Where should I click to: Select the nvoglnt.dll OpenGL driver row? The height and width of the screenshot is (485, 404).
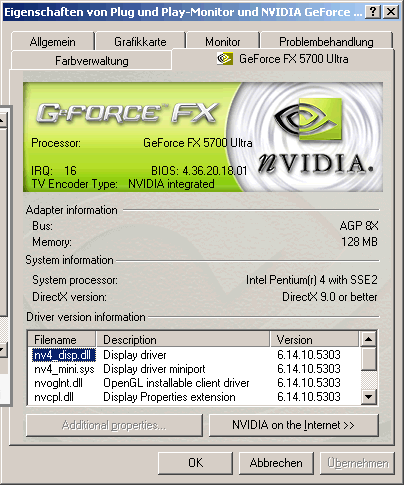point(193,383)
